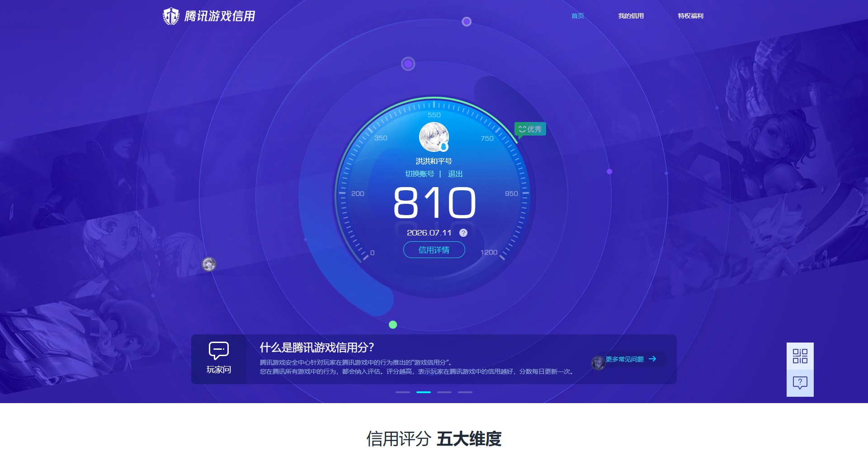Select the second active carousel indicator
Image resolution: width=868 pixels, height=451 pixels.
click(x=424, y=392)
